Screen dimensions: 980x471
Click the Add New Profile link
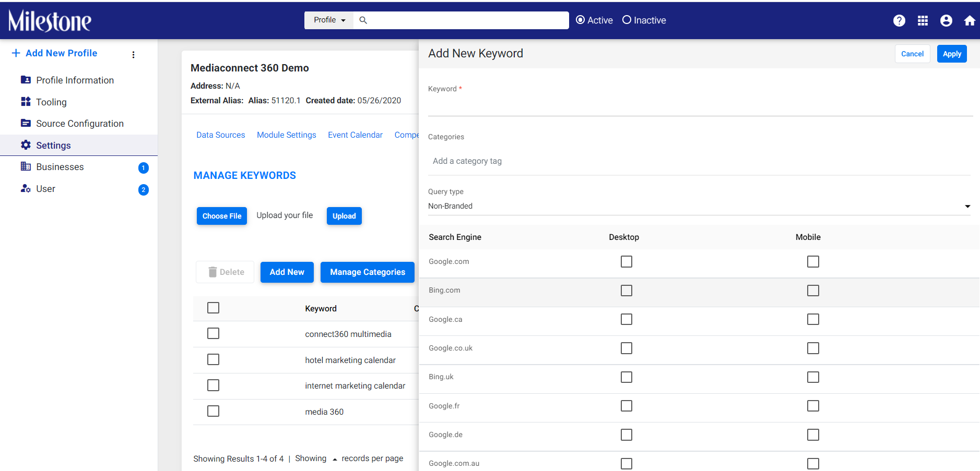pos(61,53)
